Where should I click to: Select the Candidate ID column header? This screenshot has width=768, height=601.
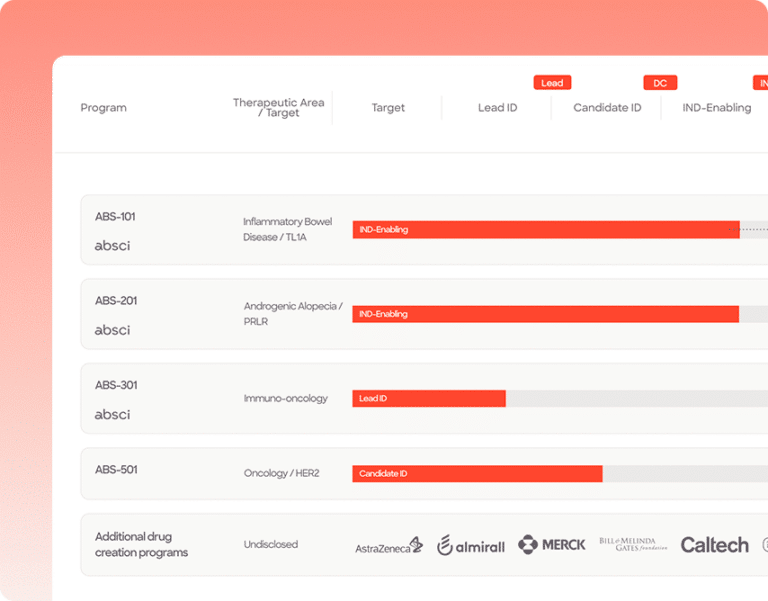click(607, 108)
